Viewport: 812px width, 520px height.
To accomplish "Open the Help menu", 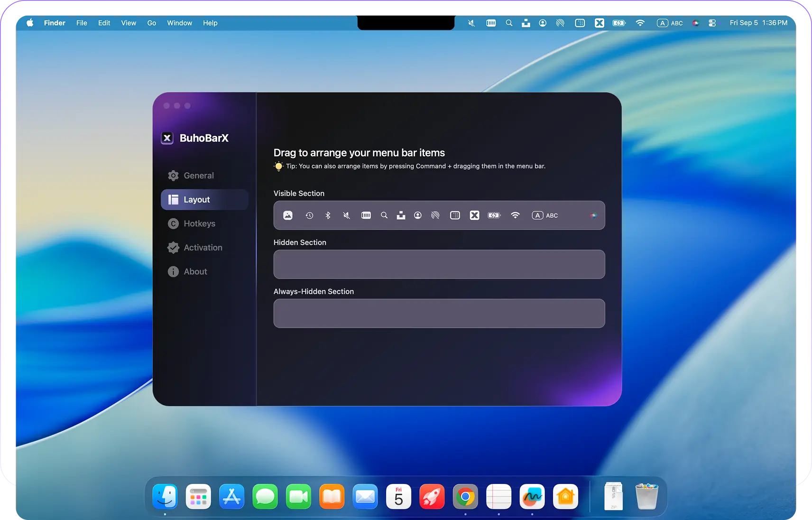I will tap(210, 23).
